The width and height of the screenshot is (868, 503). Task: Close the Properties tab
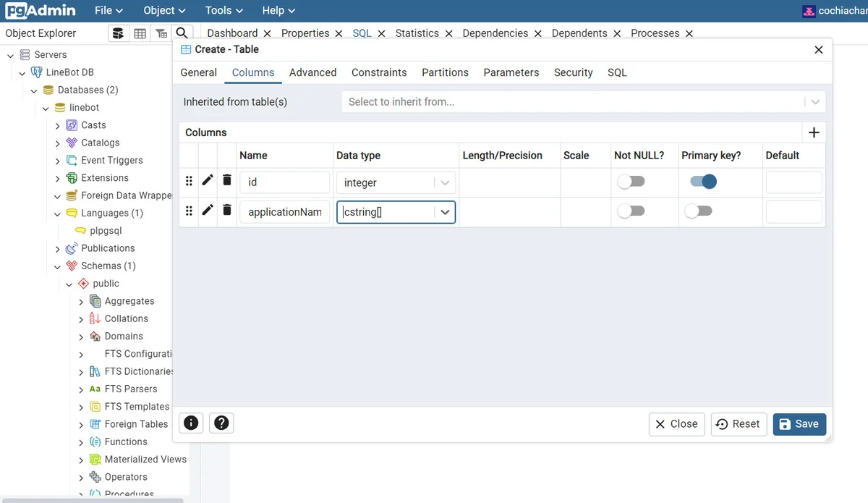(x=339, y=33)
